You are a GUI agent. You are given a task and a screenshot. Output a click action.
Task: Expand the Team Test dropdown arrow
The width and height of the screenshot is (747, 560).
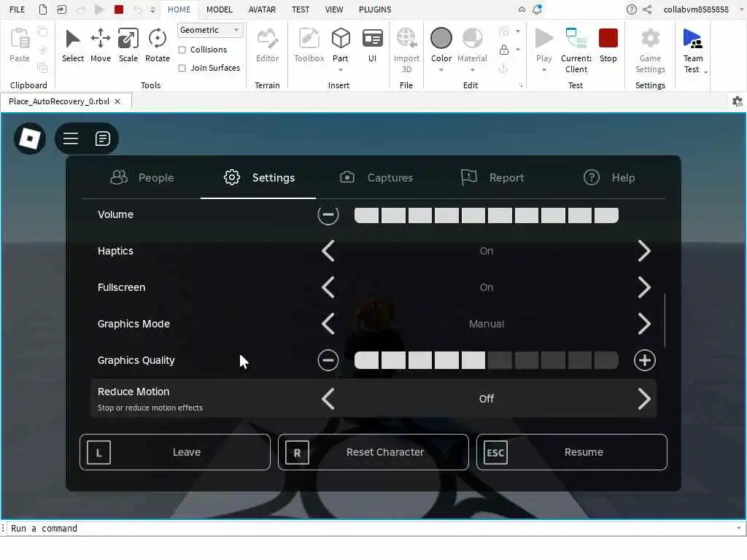pyautogui.click(x=705, y=72)
